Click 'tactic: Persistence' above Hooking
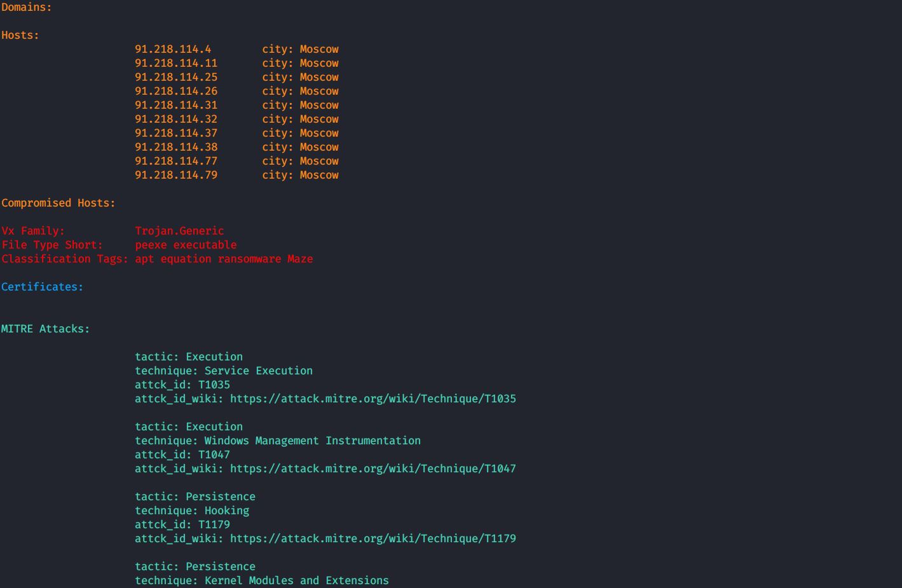The width and height of the screenshot is (902, 588). [x=195, y=497]
